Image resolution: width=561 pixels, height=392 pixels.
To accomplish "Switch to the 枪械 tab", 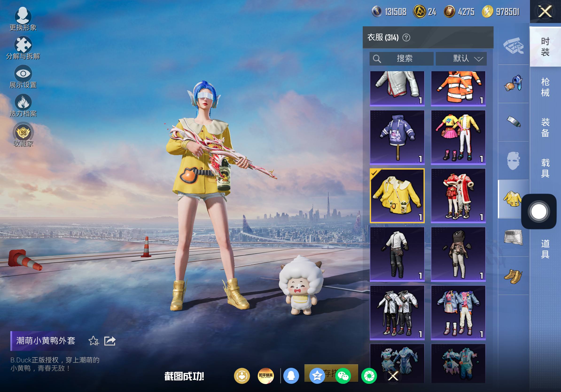I will click(545, 87).
